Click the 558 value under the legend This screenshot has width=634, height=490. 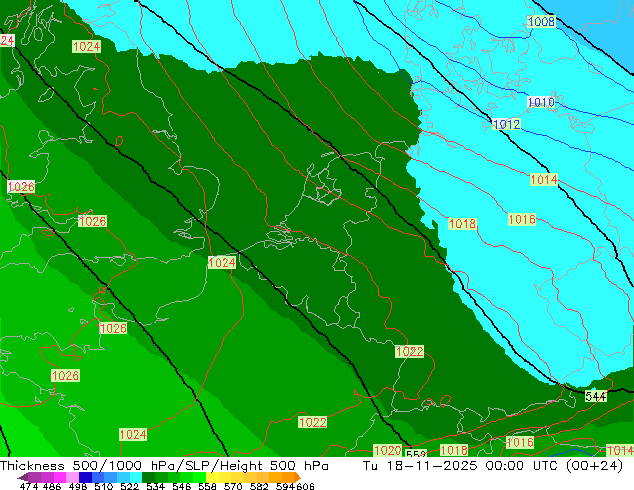(207, 486)
